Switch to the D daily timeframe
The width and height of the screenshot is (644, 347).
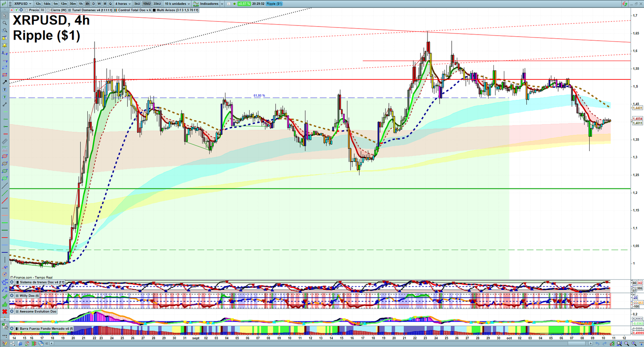(93, 4)
